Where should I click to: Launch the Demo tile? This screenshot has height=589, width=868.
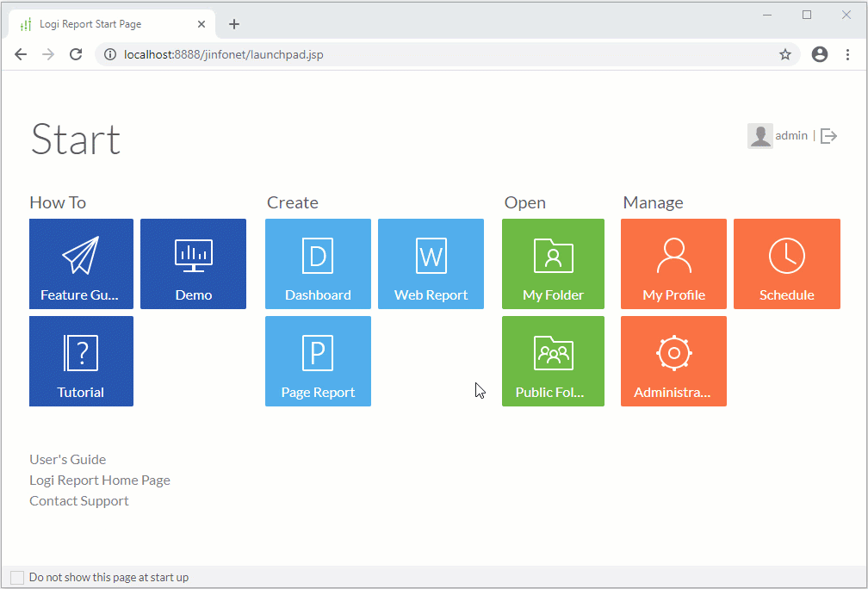click(193, 263)
